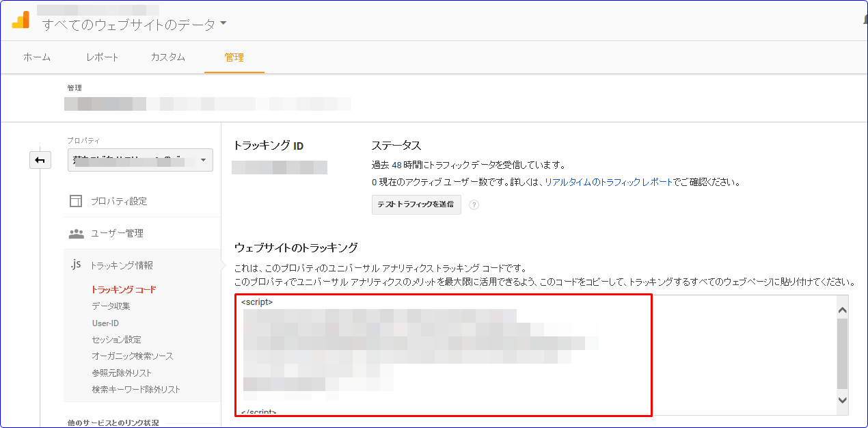Screen dimensions: 868x428
Task: Go to the ホーム tab
Action: [37, 57]
